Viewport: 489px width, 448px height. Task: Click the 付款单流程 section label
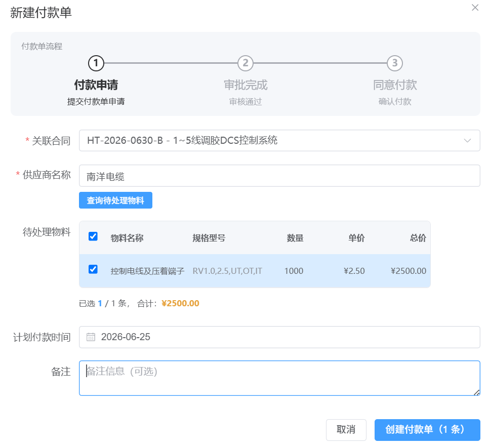pyautogui.click(x=42, y=47)
